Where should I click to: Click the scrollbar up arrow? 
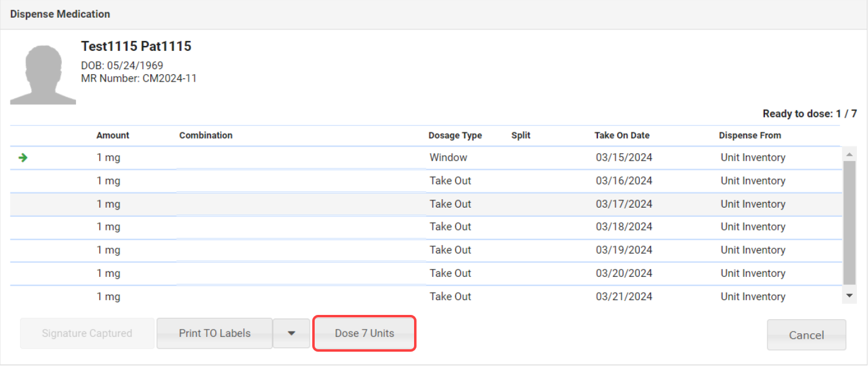[850, 154]
